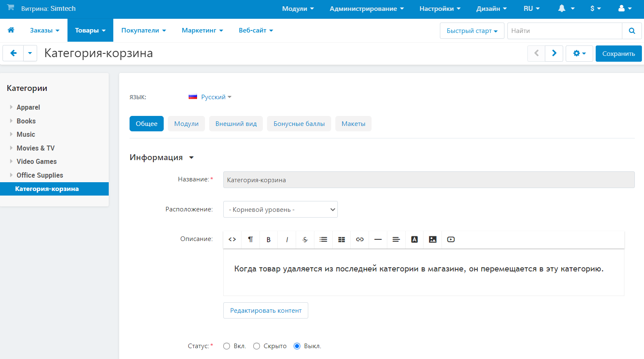The image size is (644, 359).
Task: Set status to Вкл.
Action: pos(227,346)
